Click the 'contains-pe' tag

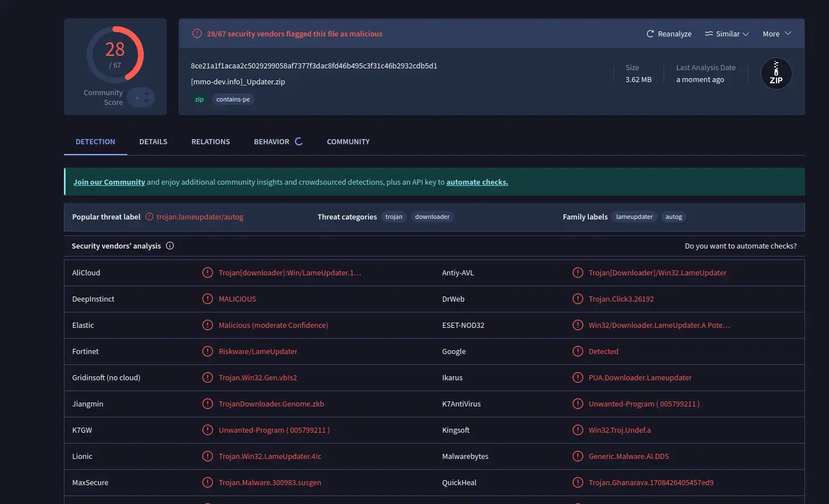click(x=233, y=99)
